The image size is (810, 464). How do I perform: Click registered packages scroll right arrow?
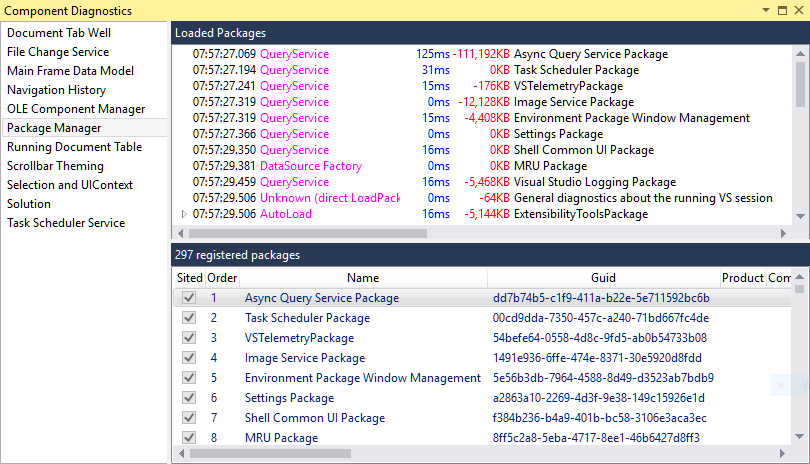(783, 454)
